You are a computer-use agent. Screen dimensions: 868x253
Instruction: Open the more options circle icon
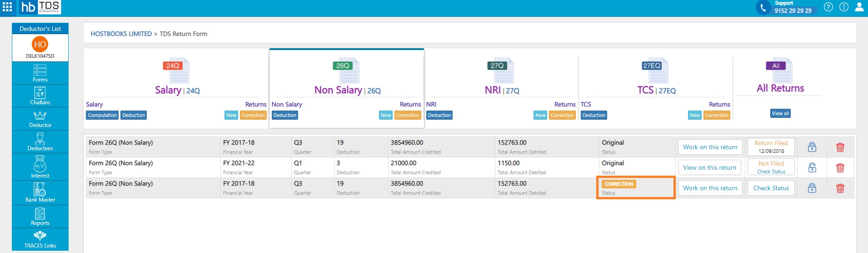coord(844,7)
